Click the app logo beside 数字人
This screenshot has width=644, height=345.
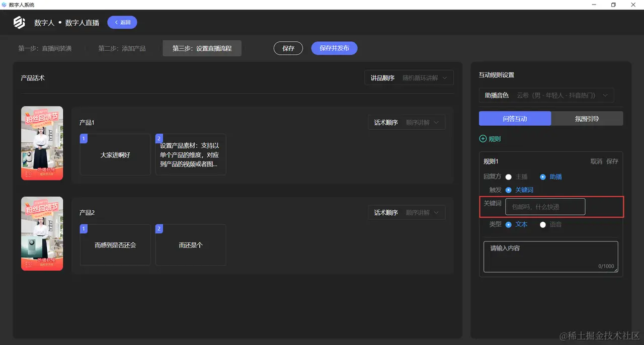coord(19,23)
